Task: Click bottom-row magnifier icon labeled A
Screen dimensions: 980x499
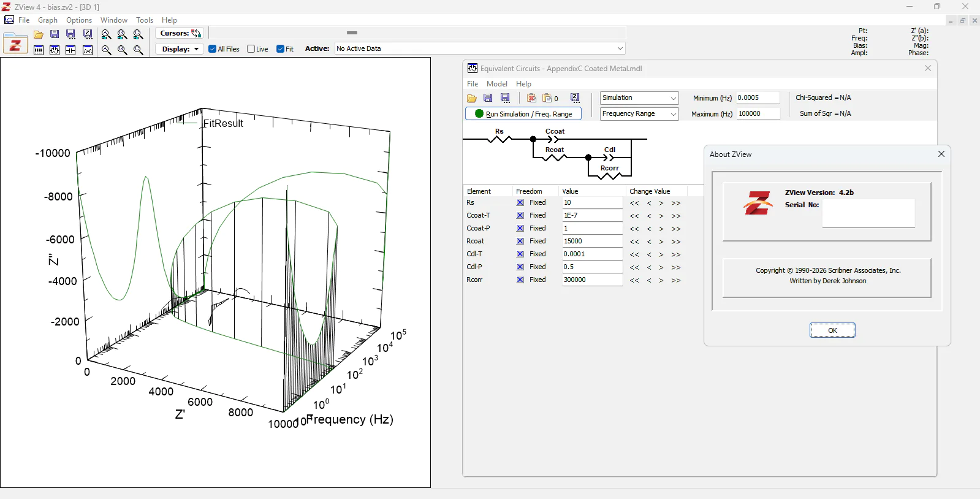Action: 106,50
